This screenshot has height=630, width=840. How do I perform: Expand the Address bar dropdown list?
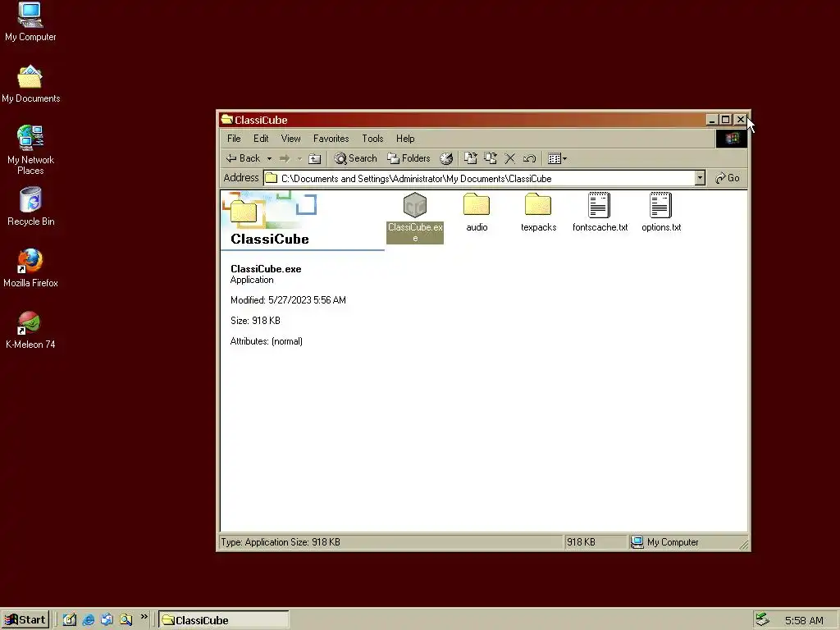700,178
